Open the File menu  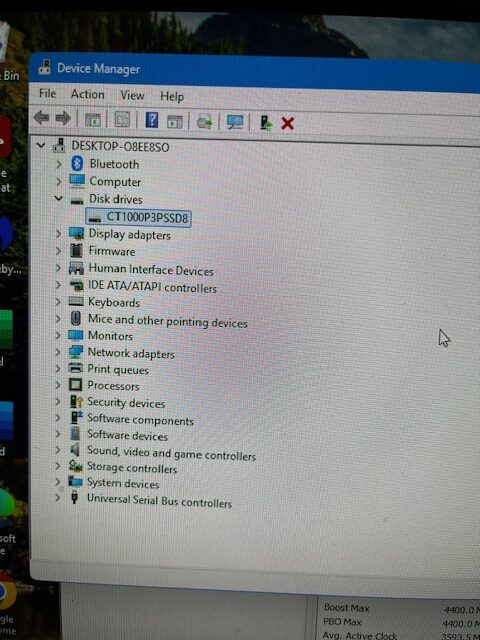[47, 93]
